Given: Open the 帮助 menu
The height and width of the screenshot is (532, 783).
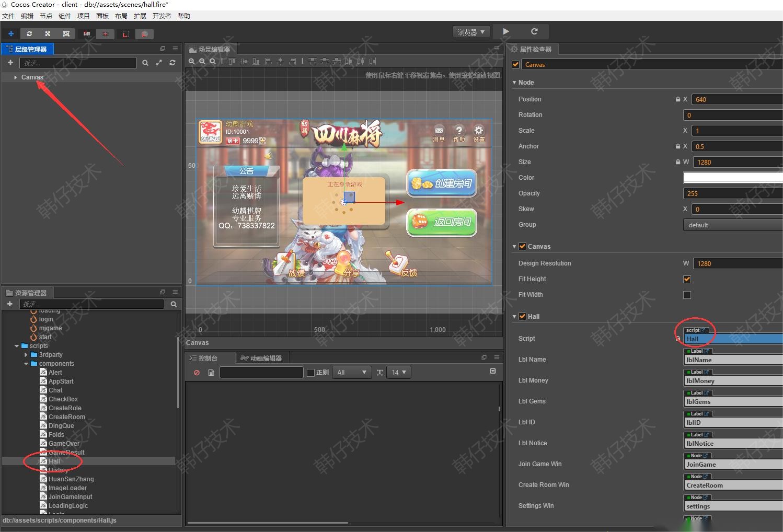Looking at the screenshot, I should pos(184,16).
